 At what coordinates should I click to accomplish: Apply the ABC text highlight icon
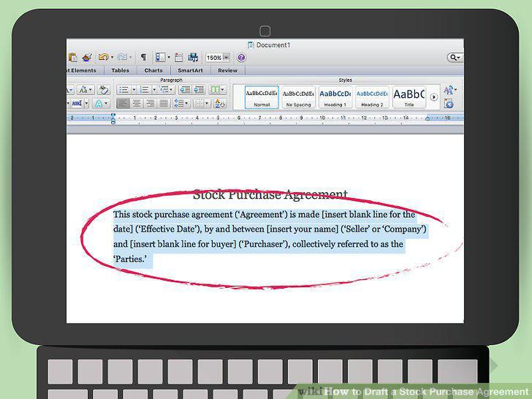[77, 103]
